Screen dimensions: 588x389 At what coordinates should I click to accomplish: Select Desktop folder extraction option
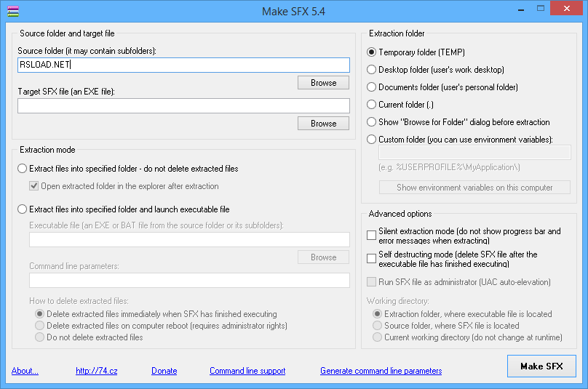pos(372,70)
